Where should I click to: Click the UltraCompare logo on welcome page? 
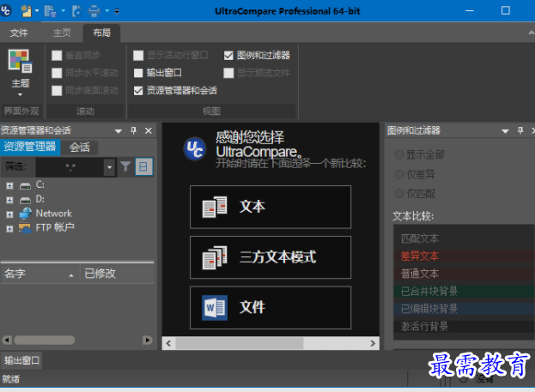coord(195,149)
